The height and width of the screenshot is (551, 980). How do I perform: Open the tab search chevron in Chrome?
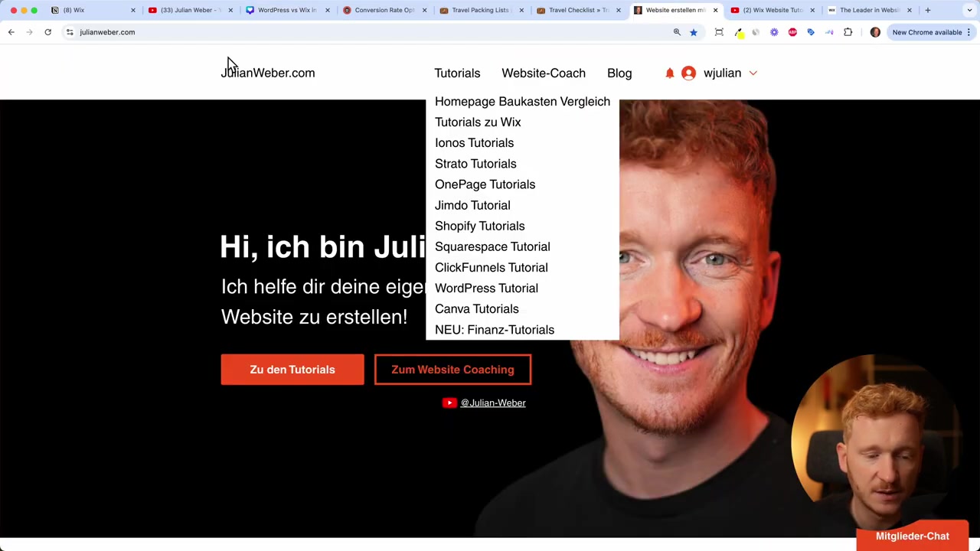coord(969,10)
